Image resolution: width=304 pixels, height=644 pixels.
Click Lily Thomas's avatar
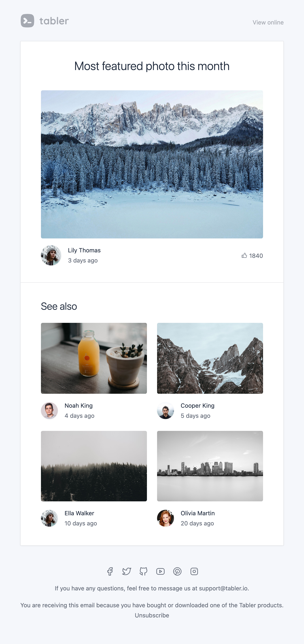(x=51, y=255)
